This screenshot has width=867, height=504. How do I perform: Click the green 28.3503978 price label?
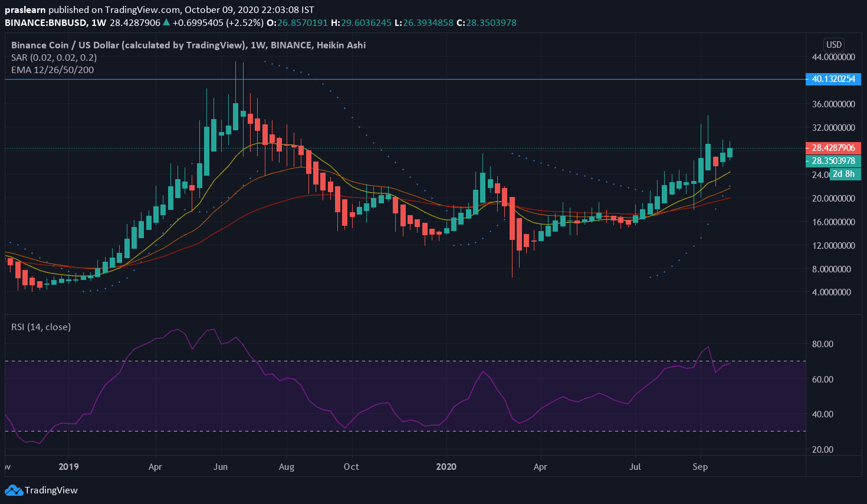(x=833, y=161)
